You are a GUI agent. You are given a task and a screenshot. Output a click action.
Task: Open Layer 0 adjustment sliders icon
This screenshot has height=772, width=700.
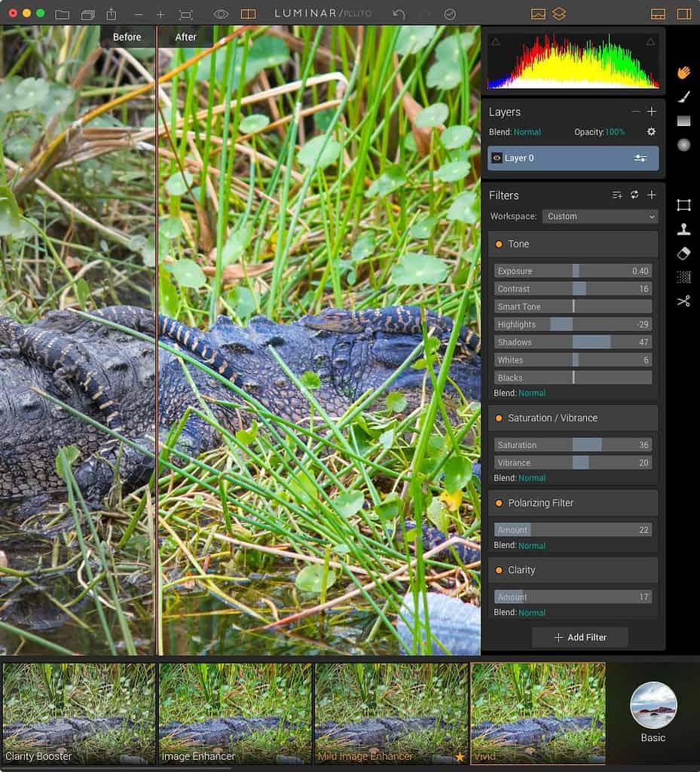[640, 158]
